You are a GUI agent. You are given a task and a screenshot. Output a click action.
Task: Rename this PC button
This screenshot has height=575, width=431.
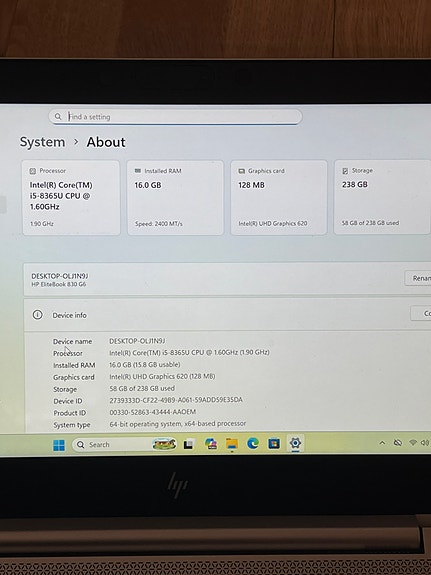point(418,278)
